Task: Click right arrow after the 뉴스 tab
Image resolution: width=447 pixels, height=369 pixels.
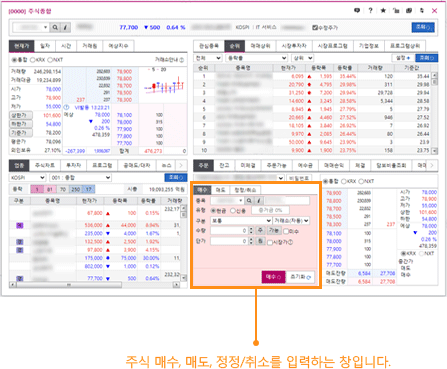Action: (x=181, y=165)
